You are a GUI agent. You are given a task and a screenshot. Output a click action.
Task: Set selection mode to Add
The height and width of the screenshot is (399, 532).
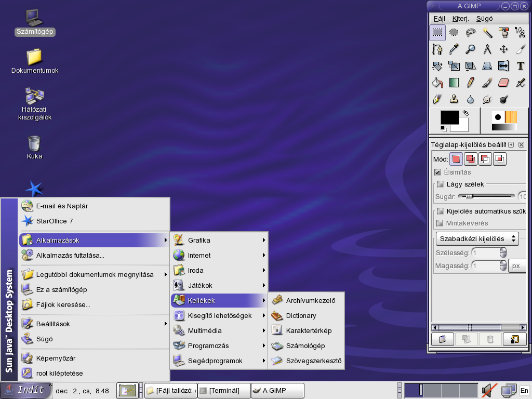(471, 159)
